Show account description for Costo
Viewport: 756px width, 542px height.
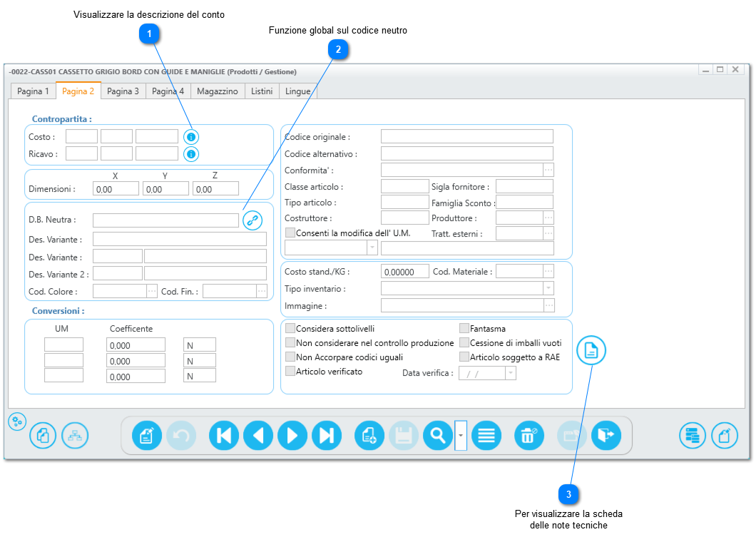tap(191, 137)
